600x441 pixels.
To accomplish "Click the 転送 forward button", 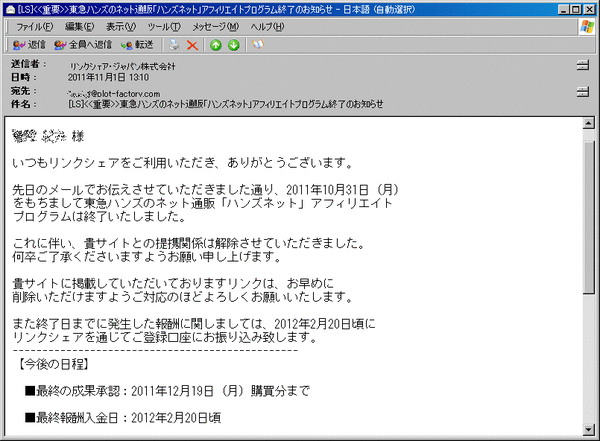I will (x=137, y=45).
